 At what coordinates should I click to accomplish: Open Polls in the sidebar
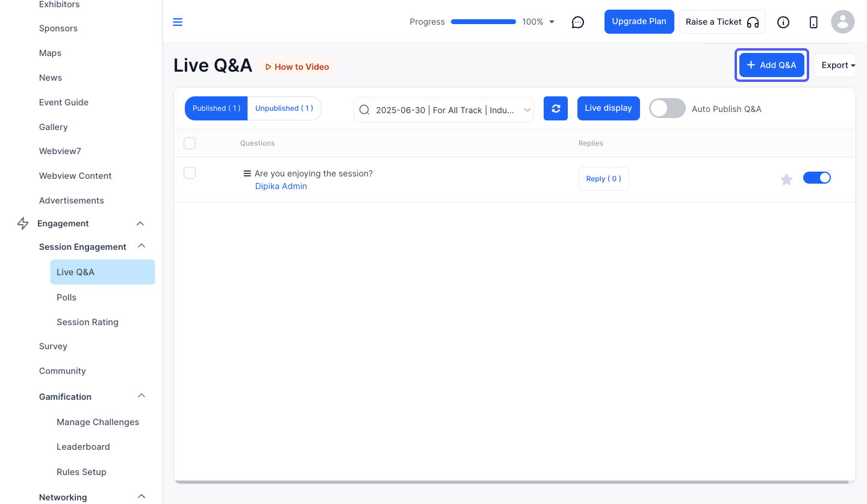(66, 297)
